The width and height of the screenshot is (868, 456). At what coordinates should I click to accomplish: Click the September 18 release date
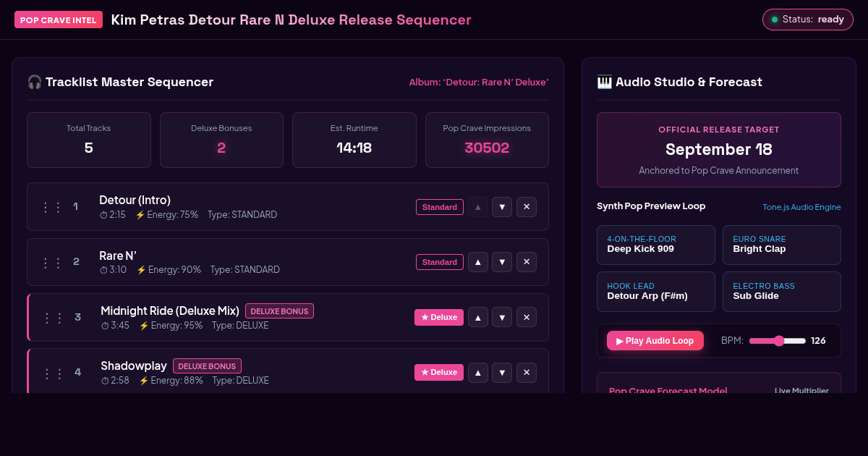tap(719, 150)
